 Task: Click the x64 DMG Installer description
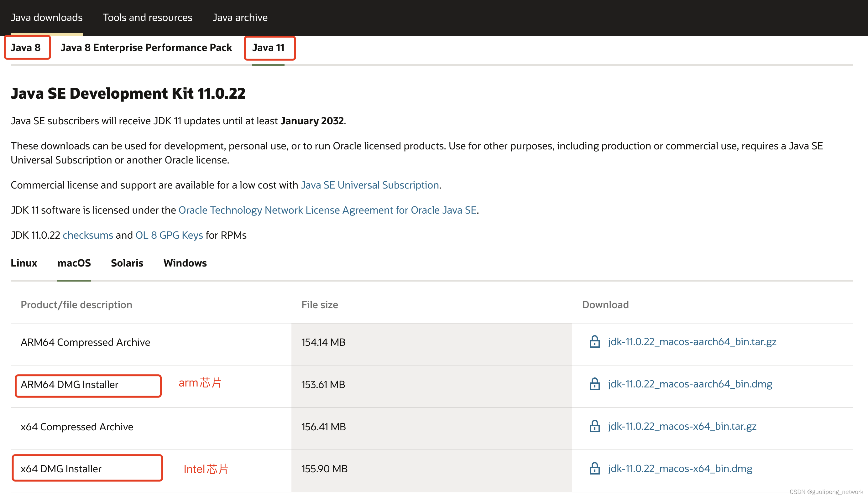click(61, 469)
